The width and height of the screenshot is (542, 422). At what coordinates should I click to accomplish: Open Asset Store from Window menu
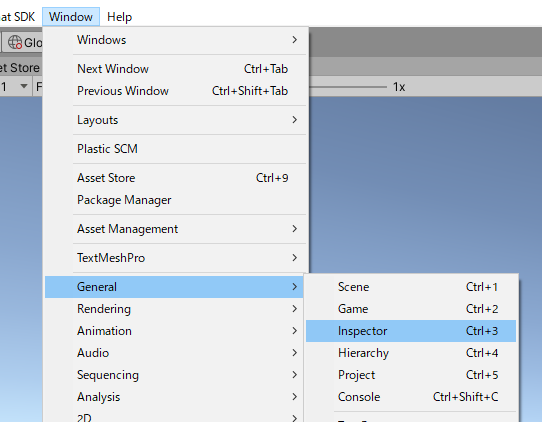point(176,178)
